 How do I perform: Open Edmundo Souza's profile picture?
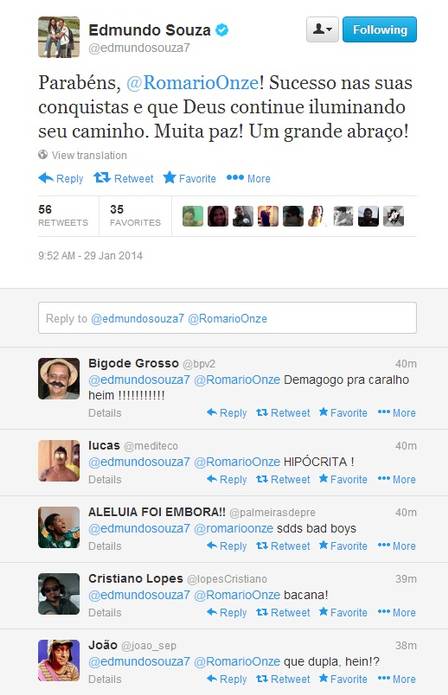59,37
